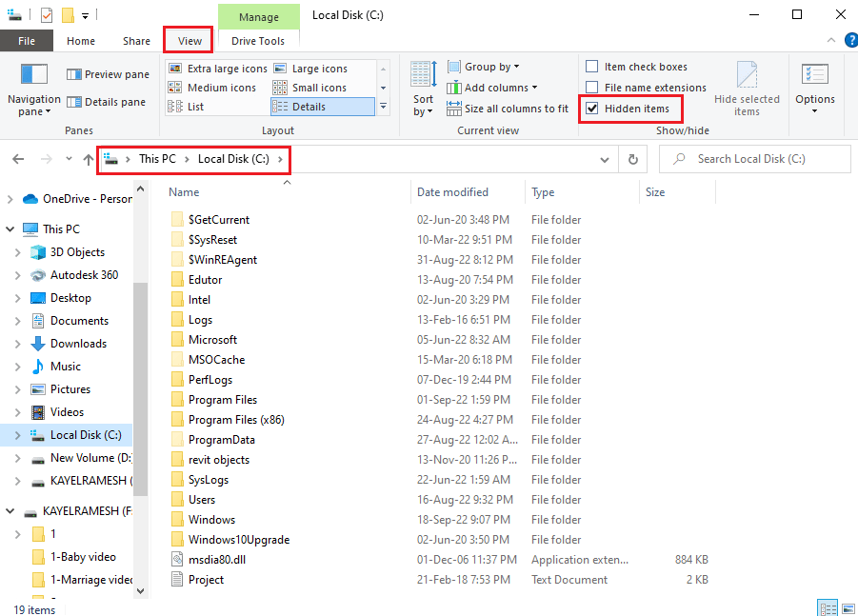Switch to details view in status bar
The width and height of the screenshot is (858, 616).
click(x=828, y=608)
